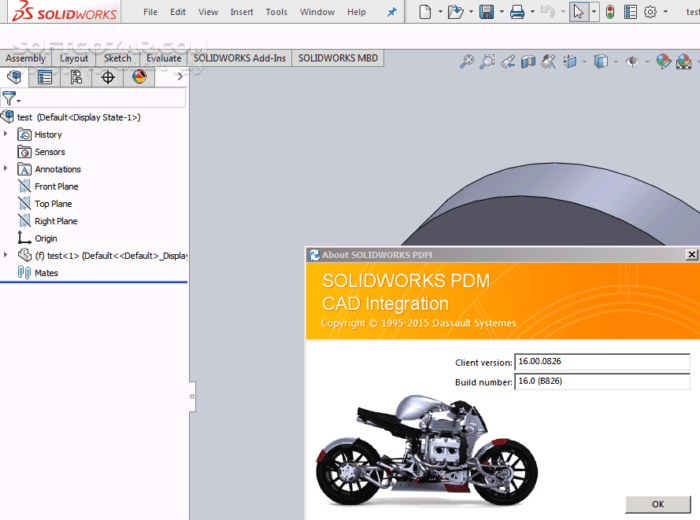
Task: Activate the Select arrow tool
Action: pyautogui.click(x=579, y=12)
